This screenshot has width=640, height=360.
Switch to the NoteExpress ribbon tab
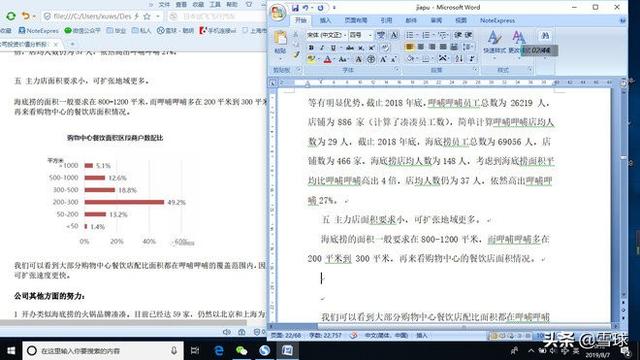coord(497,20)
